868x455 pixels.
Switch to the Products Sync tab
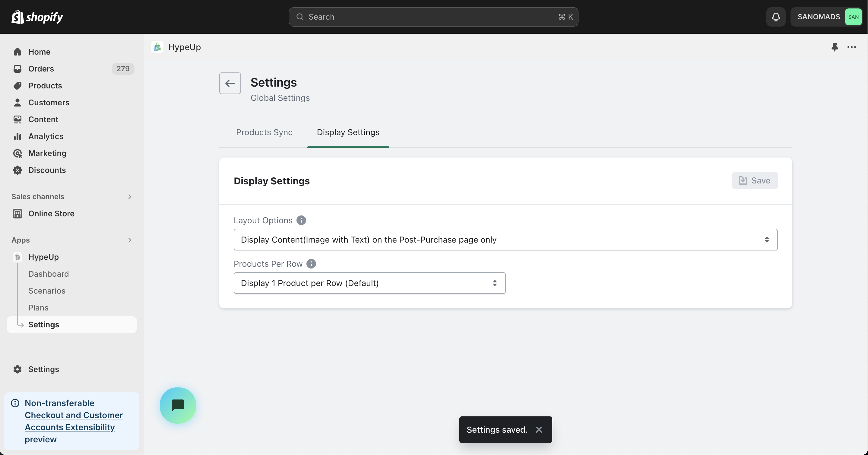click(x=264, y=132)
